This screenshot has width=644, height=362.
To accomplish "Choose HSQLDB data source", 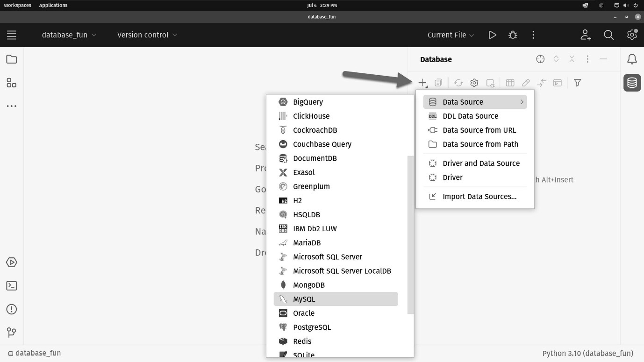I will (x=336, y=214).
